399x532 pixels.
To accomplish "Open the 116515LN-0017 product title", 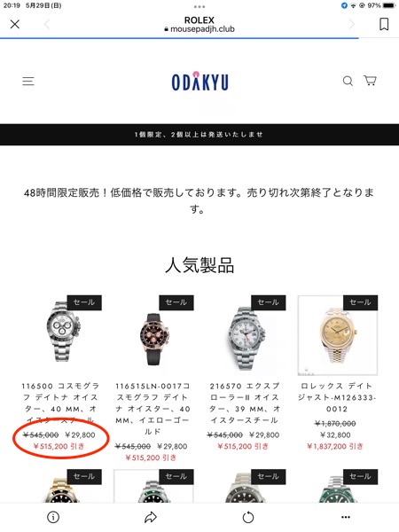I will [153, 409].
